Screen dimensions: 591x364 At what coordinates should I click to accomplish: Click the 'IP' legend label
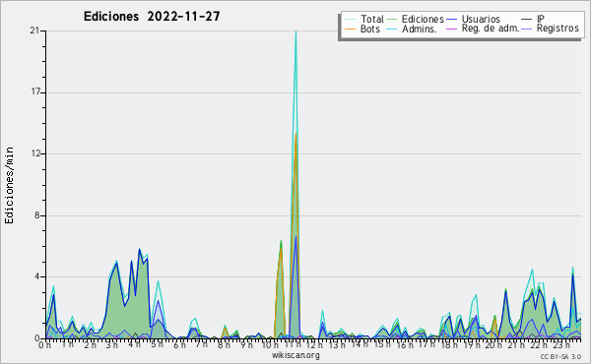point(541,19)
